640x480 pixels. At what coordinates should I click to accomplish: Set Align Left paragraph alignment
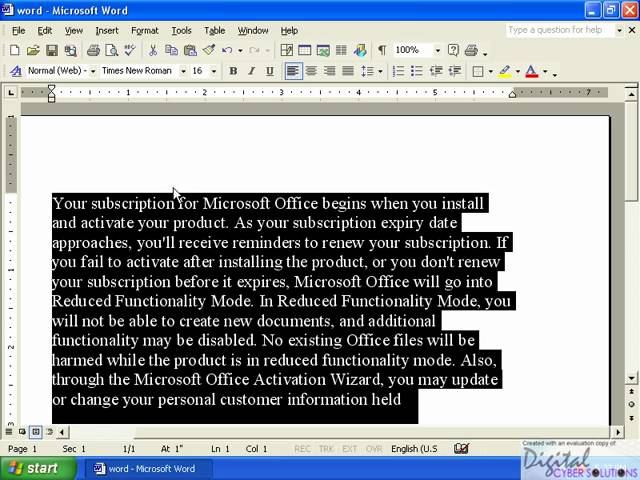[293, 71]
